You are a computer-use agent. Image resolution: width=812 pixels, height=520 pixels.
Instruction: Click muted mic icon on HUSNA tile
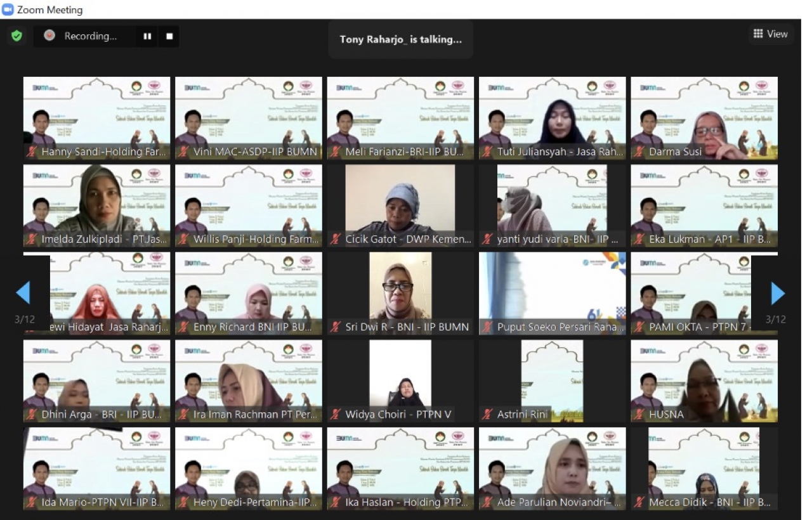click(639, 415)
